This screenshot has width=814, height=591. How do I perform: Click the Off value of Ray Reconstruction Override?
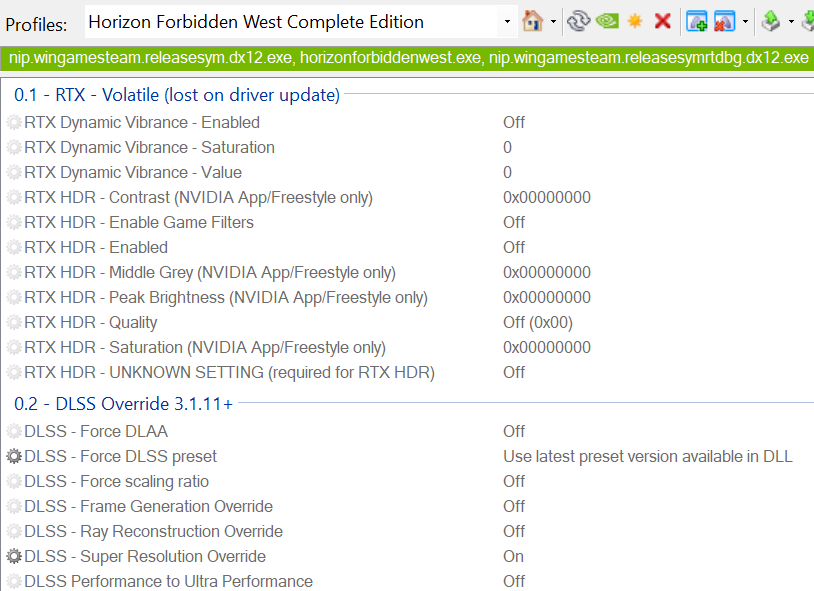click(514, 531)
